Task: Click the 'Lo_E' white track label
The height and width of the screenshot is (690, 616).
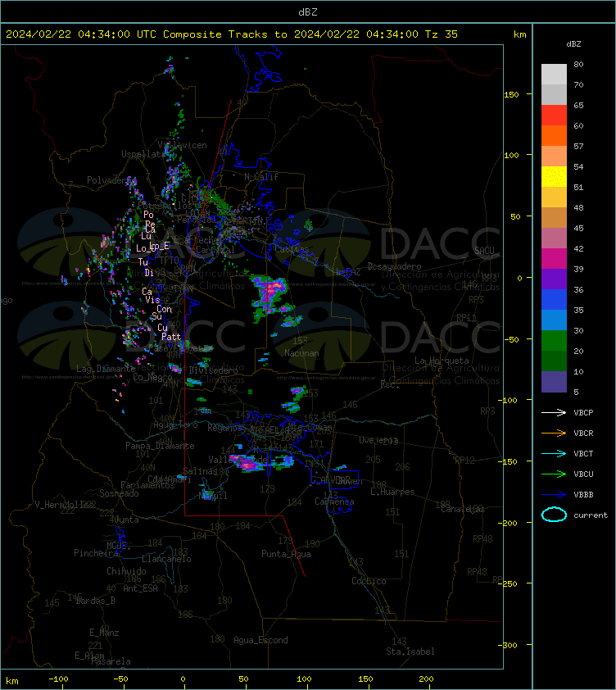Action: point(161,247)
